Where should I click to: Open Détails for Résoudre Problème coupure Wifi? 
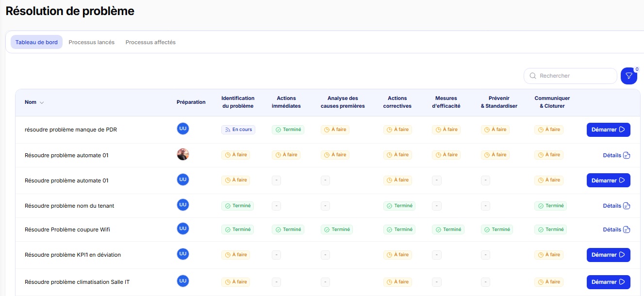[x=613, y=229]
